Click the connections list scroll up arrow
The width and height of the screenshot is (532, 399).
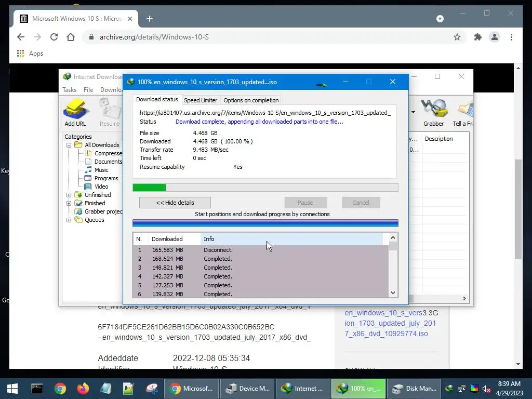393,237
